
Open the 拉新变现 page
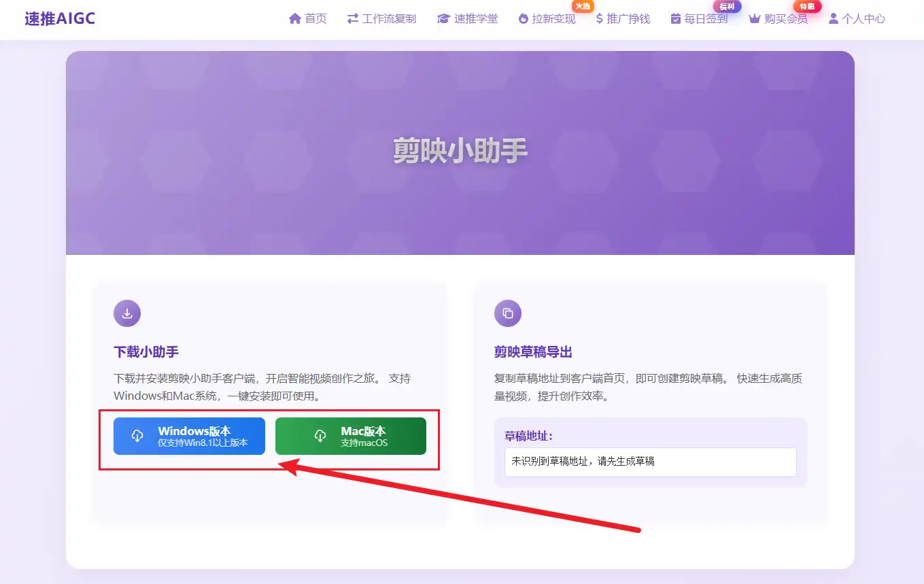coord(547,19)
